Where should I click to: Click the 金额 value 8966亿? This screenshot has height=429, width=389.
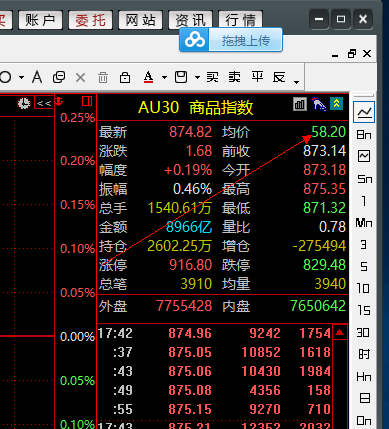pos(189,227)
